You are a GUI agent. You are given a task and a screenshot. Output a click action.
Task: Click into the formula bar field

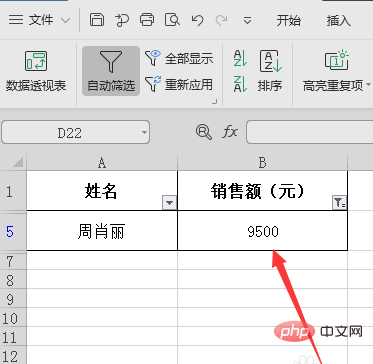309,132
